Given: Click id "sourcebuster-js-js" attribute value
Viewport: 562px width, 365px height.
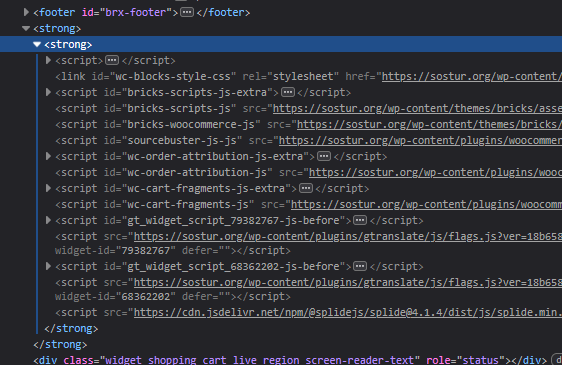Looking at the screenshot, I should pos(182,141).
